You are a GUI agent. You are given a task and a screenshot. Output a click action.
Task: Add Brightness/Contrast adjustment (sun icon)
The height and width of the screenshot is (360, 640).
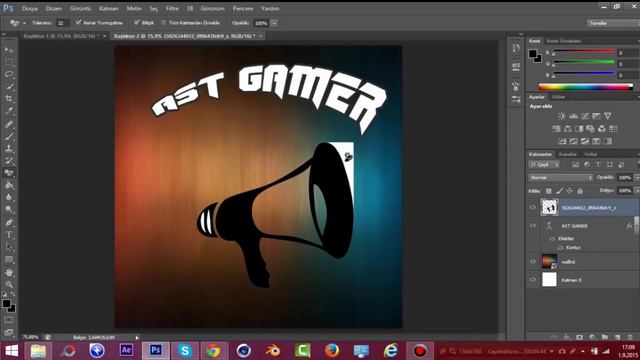(562, 116)
